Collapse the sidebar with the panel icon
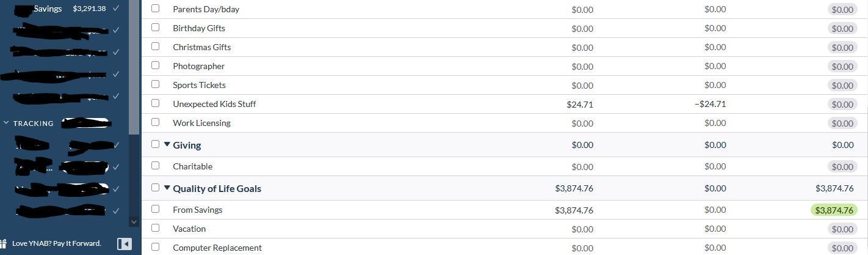Image resolution: width=868 pixels, height=255 pixels. pyautogui.click(x=124, y=244)
